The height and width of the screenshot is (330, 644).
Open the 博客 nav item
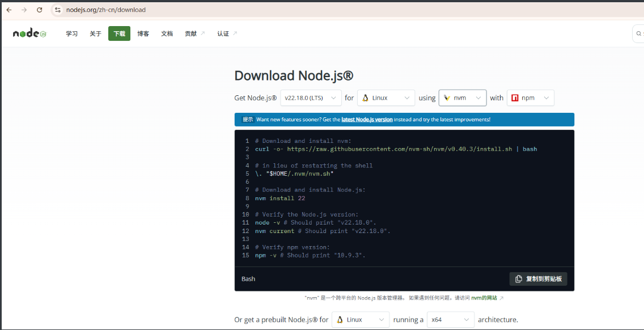(x=143, y=33)
